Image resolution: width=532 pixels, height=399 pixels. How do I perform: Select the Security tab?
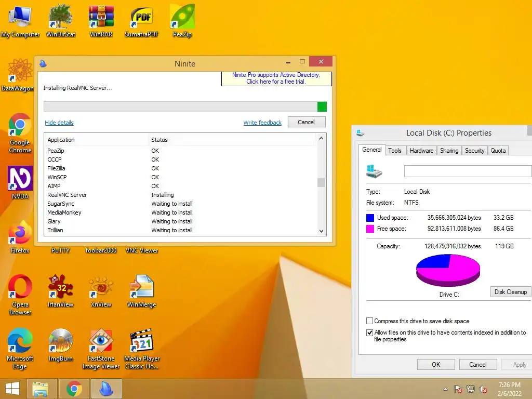pos(474,151)
